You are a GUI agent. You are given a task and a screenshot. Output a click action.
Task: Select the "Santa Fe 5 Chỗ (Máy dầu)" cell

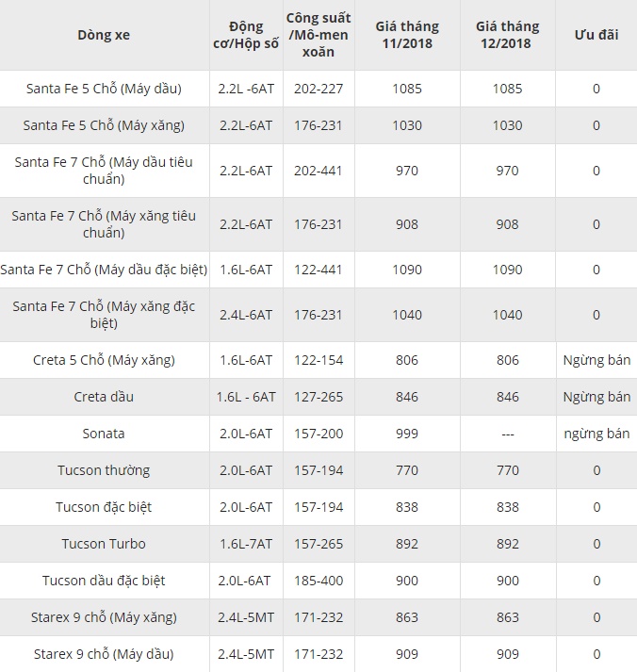(x=104, y=90)
